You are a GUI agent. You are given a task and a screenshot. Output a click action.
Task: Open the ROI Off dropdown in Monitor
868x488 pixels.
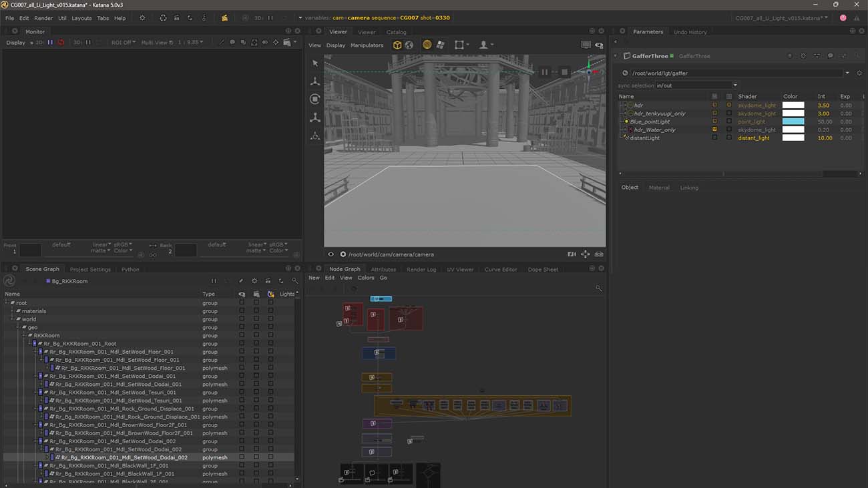pos(124,43)
